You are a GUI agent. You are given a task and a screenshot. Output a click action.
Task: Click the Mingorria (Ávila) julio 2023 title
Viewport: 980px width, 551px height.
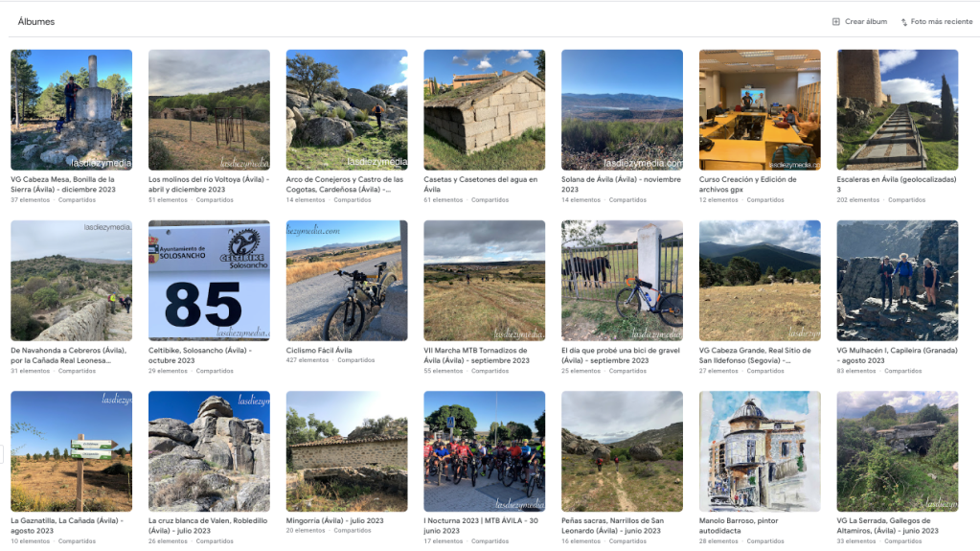334,520
